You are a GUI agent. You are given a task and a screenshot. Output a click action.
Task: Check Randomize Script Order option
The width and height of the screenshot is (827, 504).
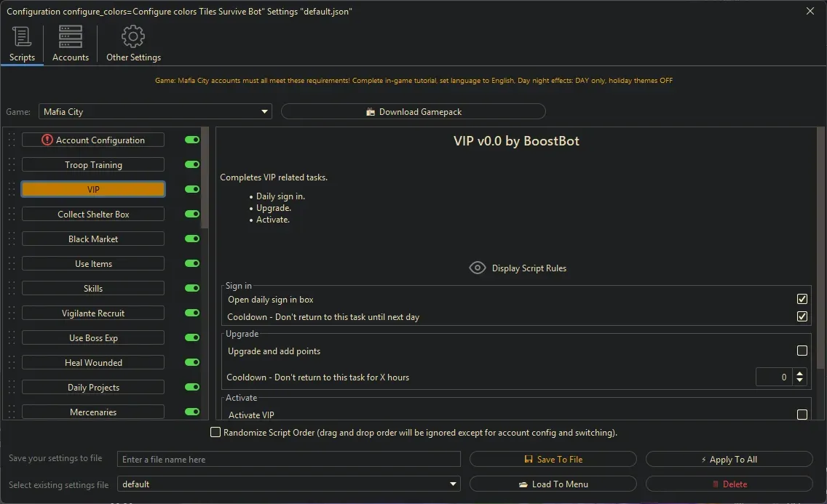pyautogui.click(x=215, y=433)
